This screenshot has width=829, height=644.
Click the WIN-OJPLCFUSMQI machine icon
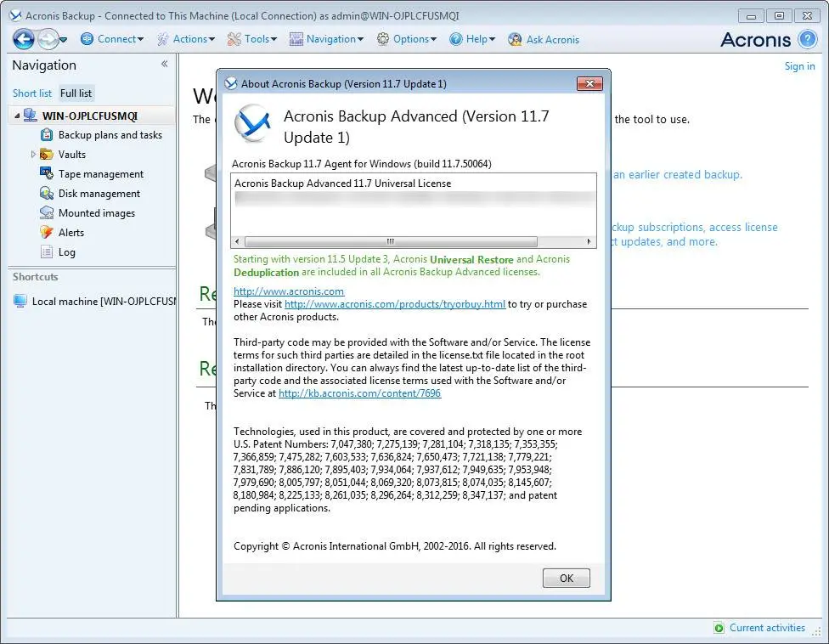coord(30,116)
